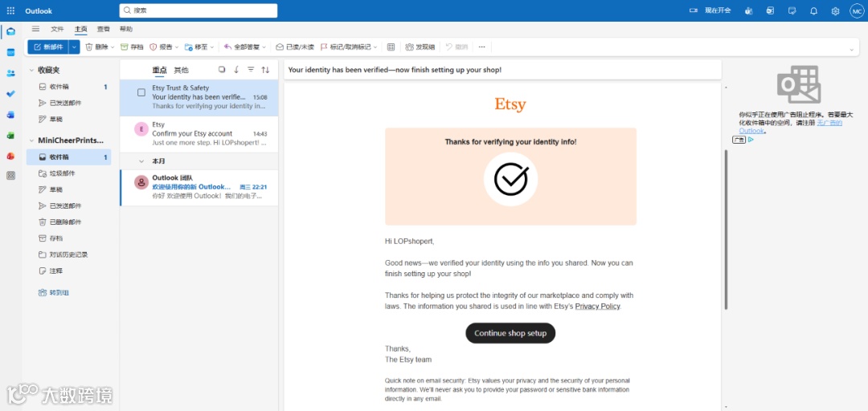Open PowerPoint app in left rail
Image resolution: width=868 pixels, height=411 pixels.
click(10, 156)
